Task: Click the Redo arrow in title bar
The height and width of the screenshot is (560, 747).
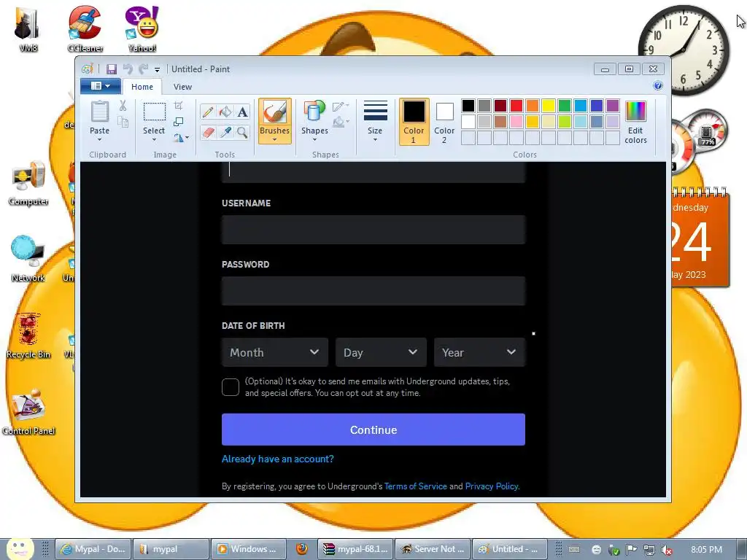Action: point(143,69)
